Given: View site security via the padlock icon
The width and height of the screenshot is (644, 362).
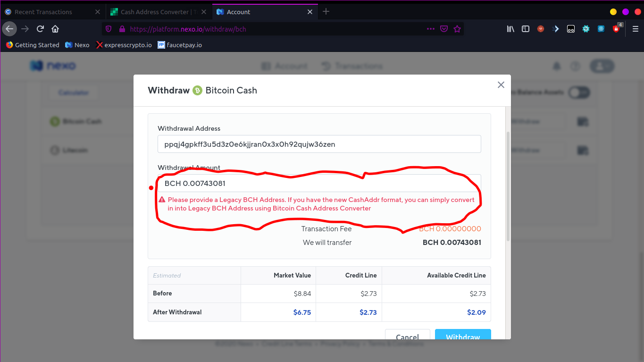Looking at the screenshot, I should 122,29.
